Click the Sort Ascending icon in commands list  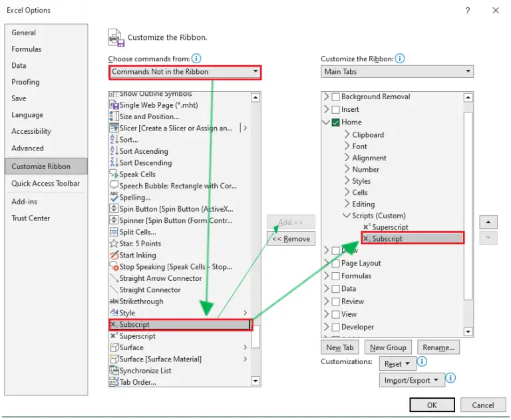point(114,151)
